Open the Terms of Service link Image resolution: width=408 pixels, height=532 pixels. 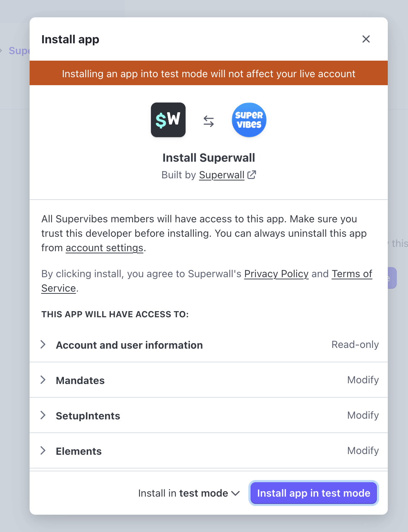[352, 274]
